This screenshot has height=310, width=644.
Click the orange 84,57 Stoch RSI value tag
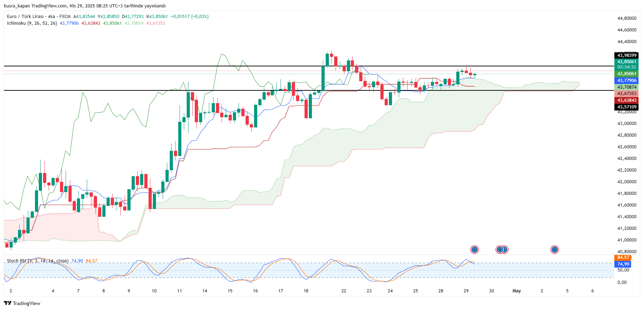[623, 258]
